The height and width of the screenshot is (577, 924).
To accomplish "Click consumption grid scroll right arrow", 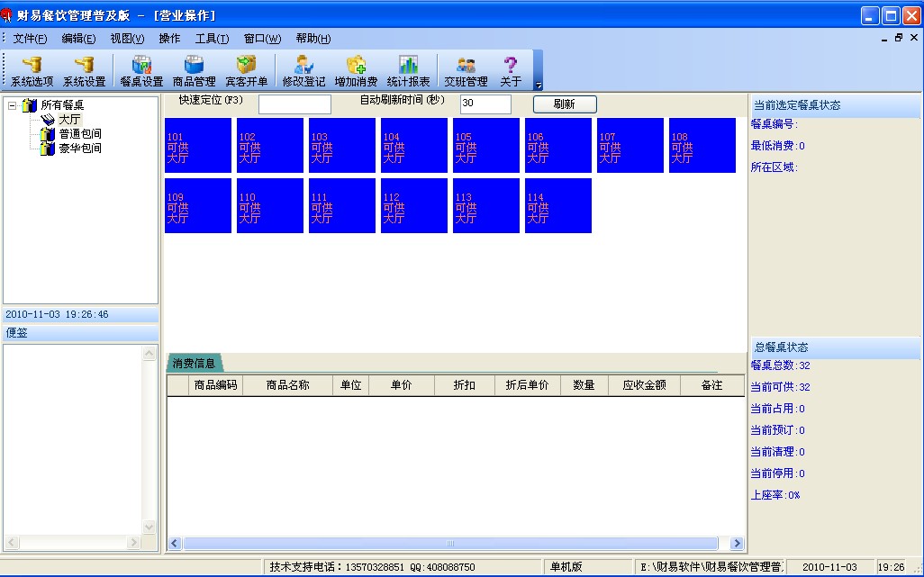I will coord(737,544).
